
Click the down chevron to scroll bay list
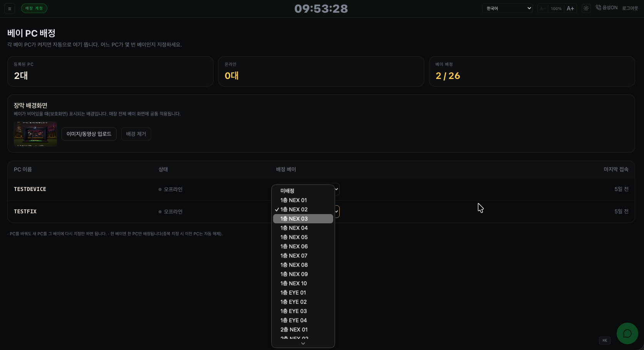coord(303,343)
